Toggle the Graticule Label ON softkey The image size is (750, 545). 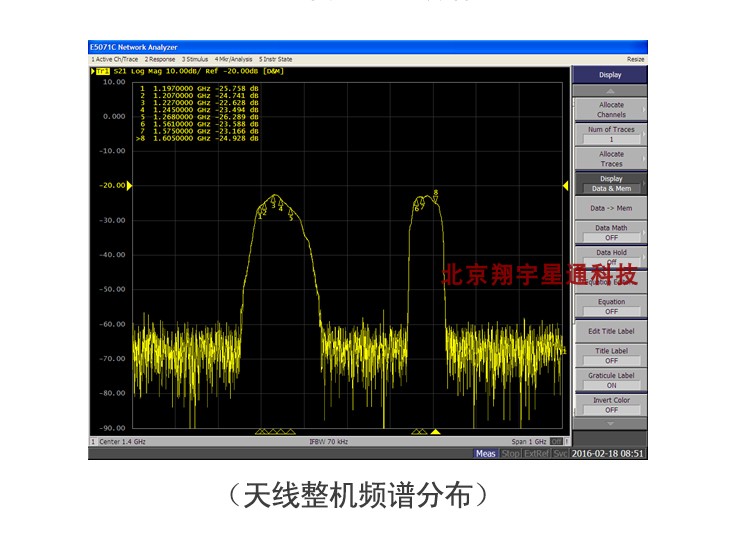pos(610,380)
